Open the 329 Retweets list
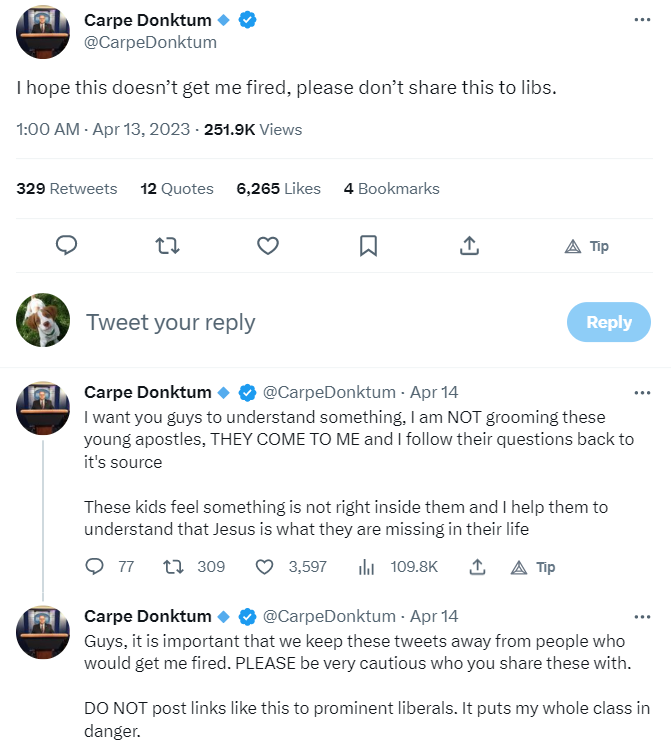The height and width of the screenshot is (751, 671). coord(67,188)
